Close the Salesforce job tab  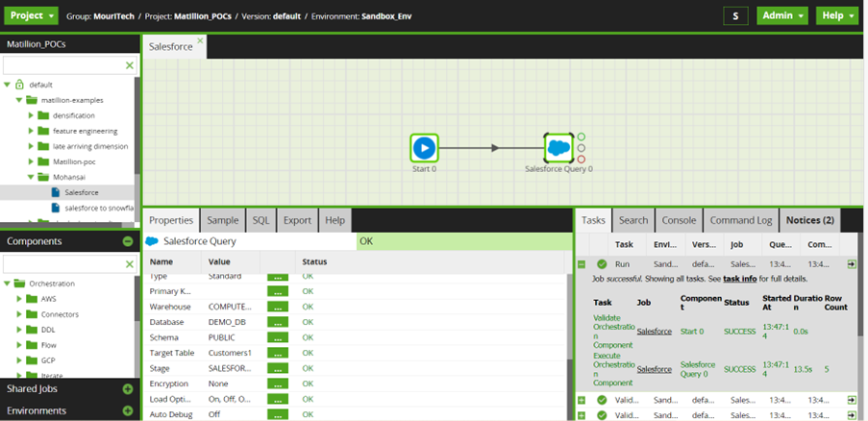(200, 41)
